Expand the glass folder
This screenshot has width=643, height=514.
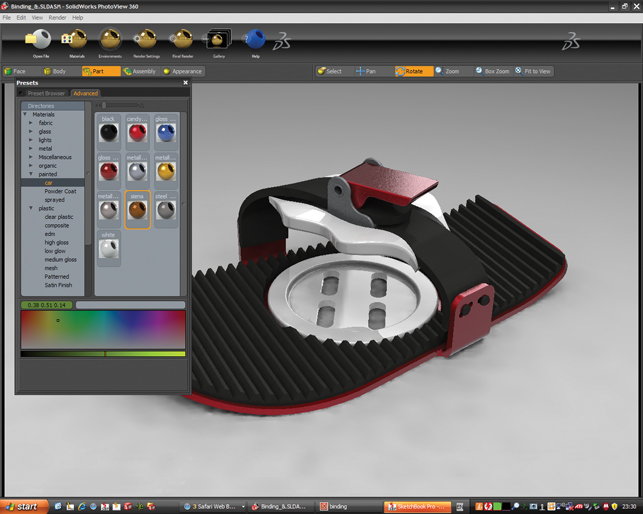pyautogui.click(x=31, y=131)
